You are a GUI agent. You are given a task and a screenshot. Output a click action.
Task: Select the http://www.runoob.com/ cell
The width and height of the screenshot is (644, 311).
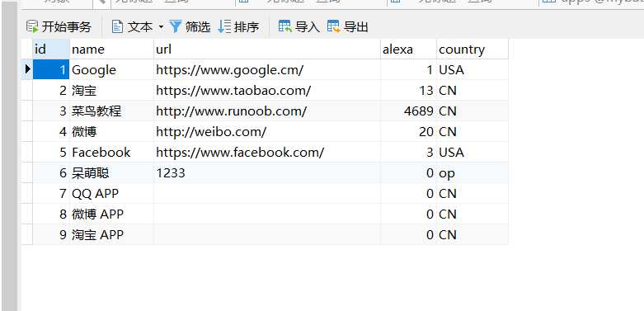pyautogui.click(x=267, y=111)
